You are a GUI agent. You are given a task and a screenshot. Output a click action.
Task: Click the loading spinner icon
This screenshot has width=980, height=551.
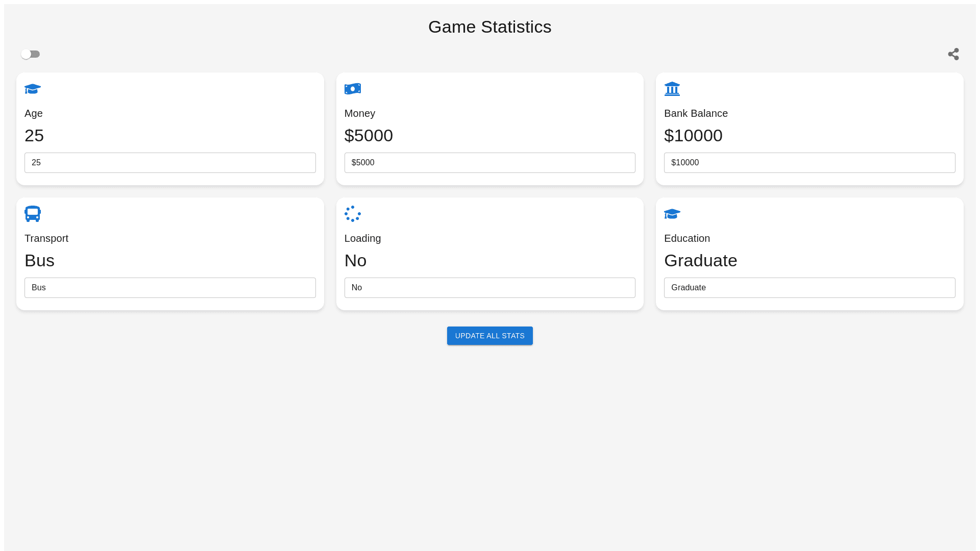pos(352,214)
